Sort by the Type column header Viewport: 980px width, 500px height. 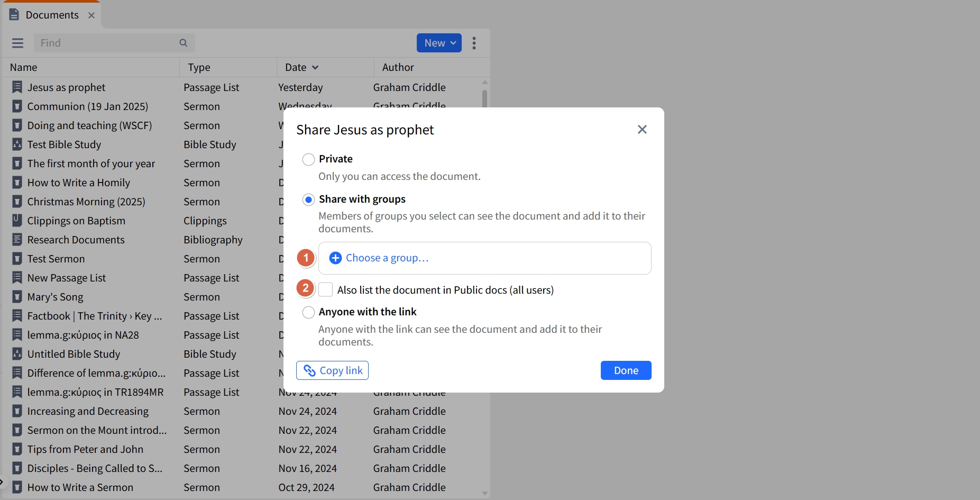coord(199,67)
